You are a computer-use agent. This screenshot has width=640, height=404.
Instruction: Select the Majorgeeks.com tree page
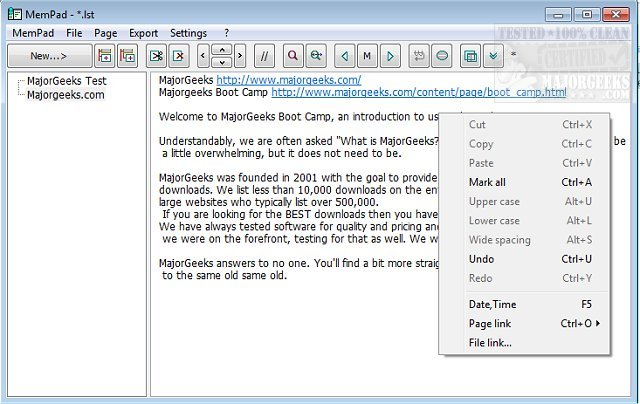click(66, 95)
